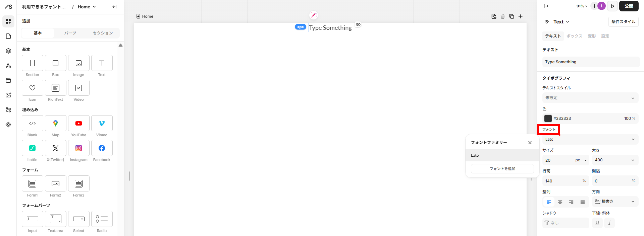Insert a Facebook embed

point(102,148)
